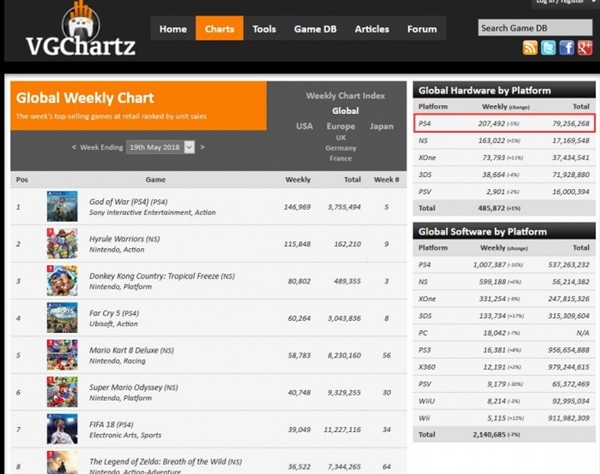The width and height of the screenshot is (600, 474).
Task: Open the Far Cry 5 (PS4) link
Action: pos(114,313)
